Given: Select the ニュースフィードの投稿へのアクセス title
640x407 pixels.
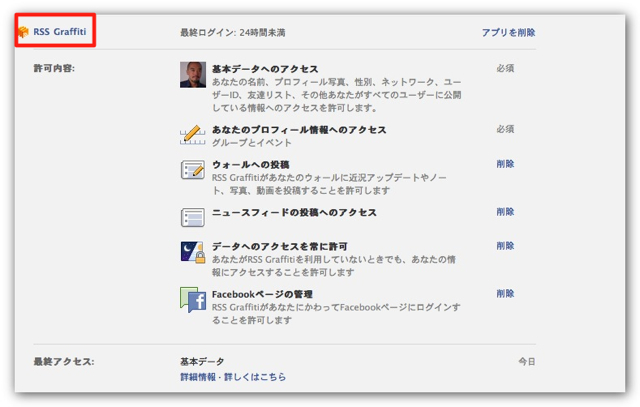Looking at the screenshot, I should point(294,212).
